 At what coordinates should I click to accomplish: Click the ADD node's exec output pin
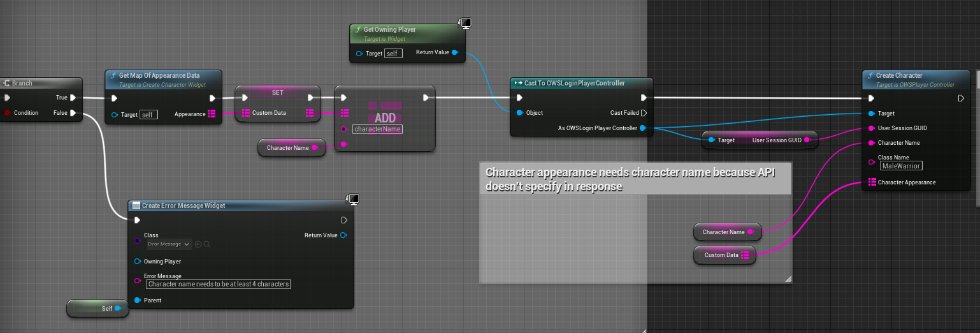(x=426, y=98)
